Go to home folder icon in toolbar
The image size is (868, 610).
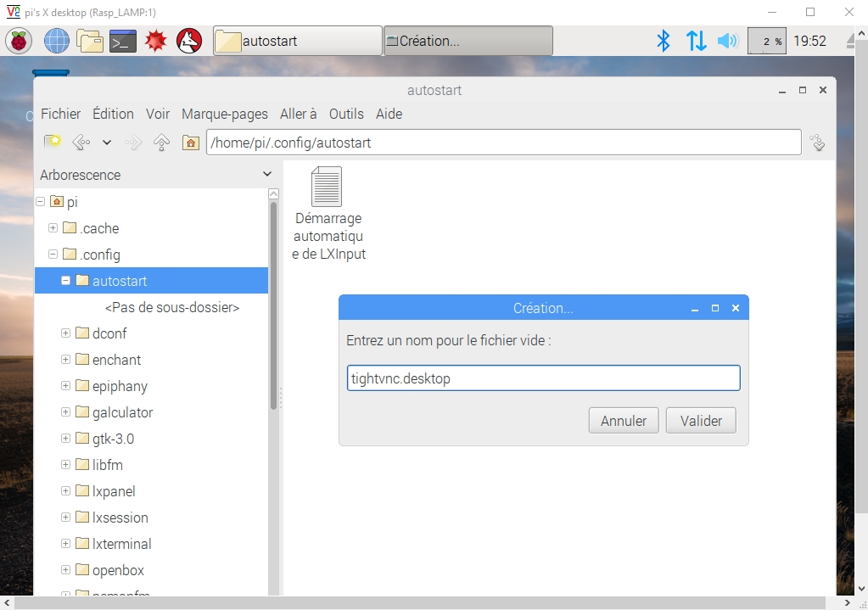[x=190, y=143]
